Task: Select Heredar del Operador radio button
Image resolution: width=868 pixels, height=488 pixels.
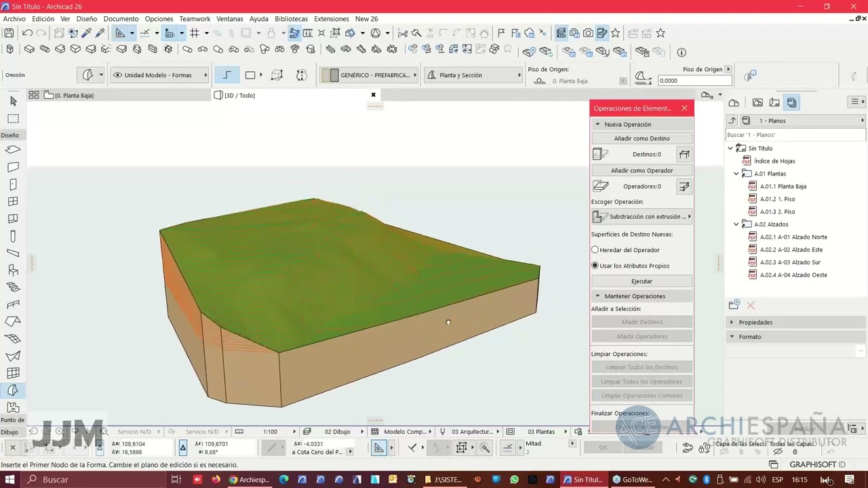Action: 595,250
